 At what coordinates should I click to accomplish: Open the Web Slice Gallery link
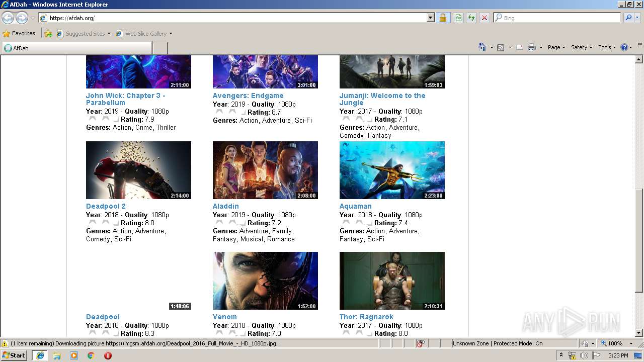tap(144, 34)
